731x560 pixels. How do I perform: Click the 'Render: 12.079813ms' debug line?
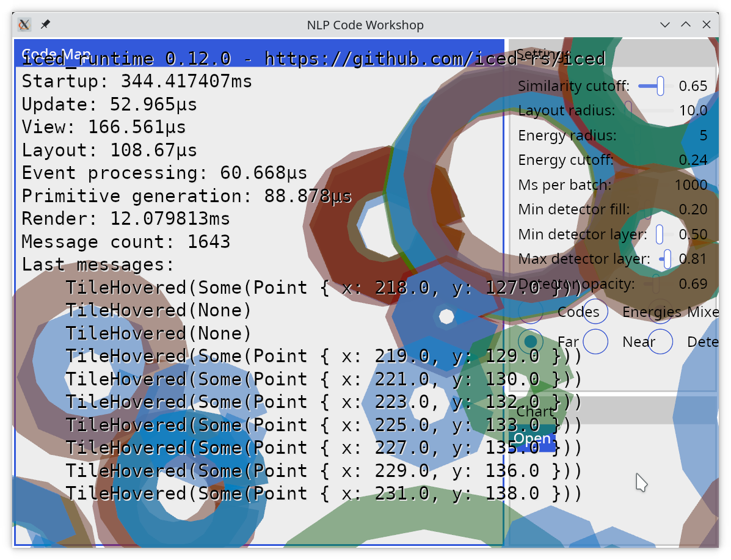[x=126, y=219]
